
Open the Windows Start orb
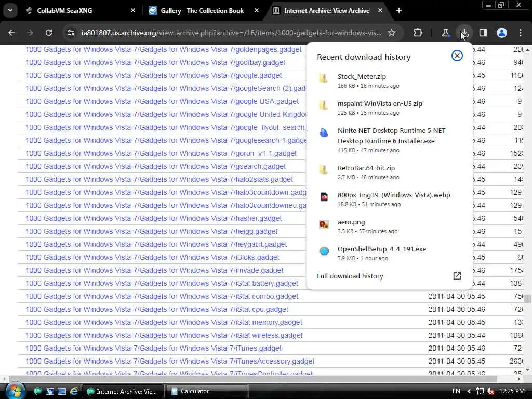[x=14, y=391]
